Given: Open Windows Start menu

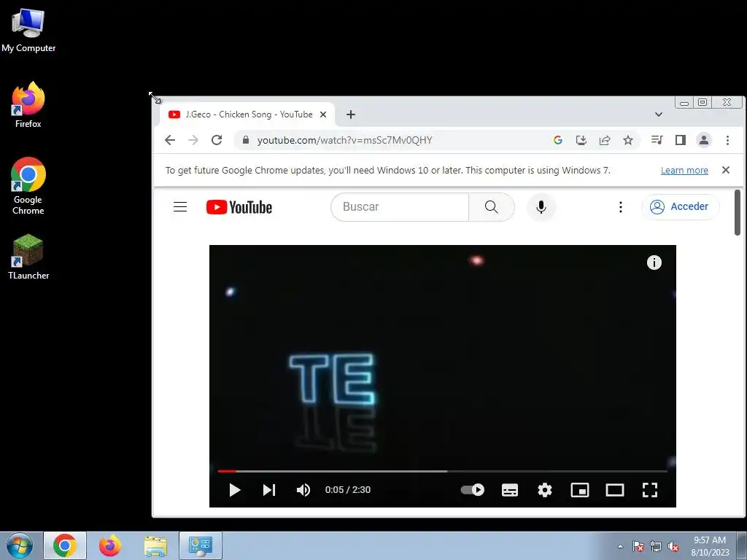Looking at the screenshot, I should (x=19, y=545).
